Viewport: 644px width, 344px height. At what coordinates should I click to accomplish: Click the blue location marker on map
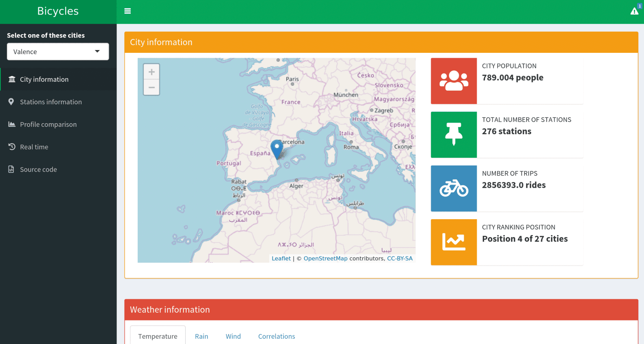click(x=277, y=149)
